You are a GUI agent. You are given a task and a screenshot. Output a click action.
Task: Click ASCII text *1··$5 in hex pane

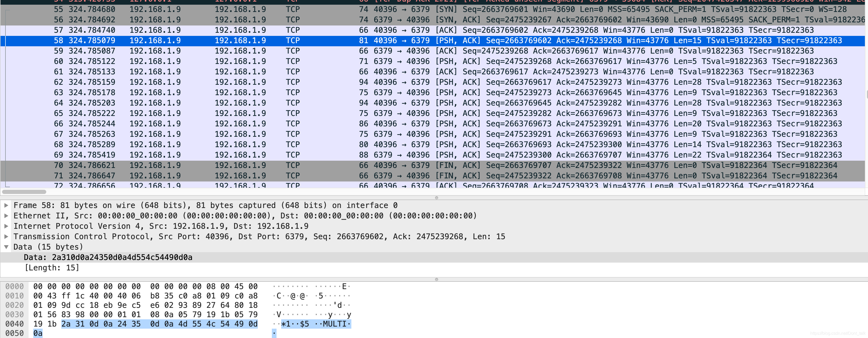tap(295, 324)
